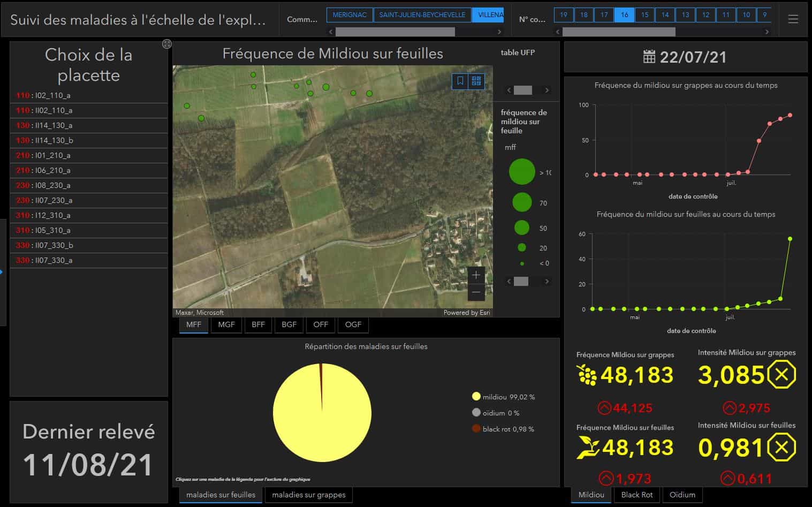
Task: Switch to the MGF map tab
Action: 226,324
